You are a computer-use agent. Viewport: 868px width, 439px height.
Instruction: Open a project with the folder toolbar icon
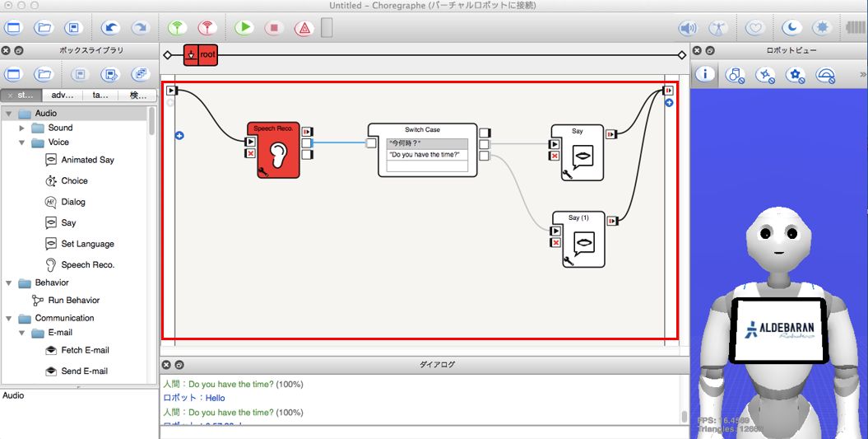point(44,28)
